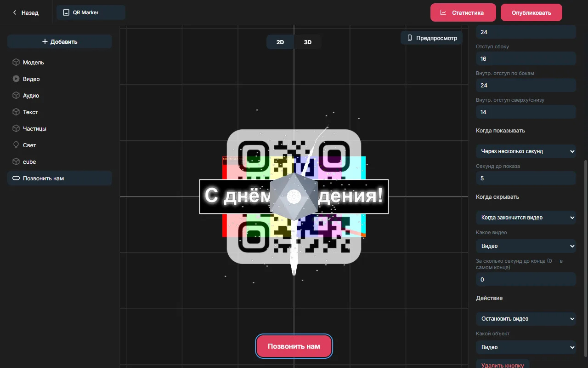The width and height of the screenshot is (588, 368).
Task: Select the red 'Позвонить нам' button on canvas
Action: (294, 346)
